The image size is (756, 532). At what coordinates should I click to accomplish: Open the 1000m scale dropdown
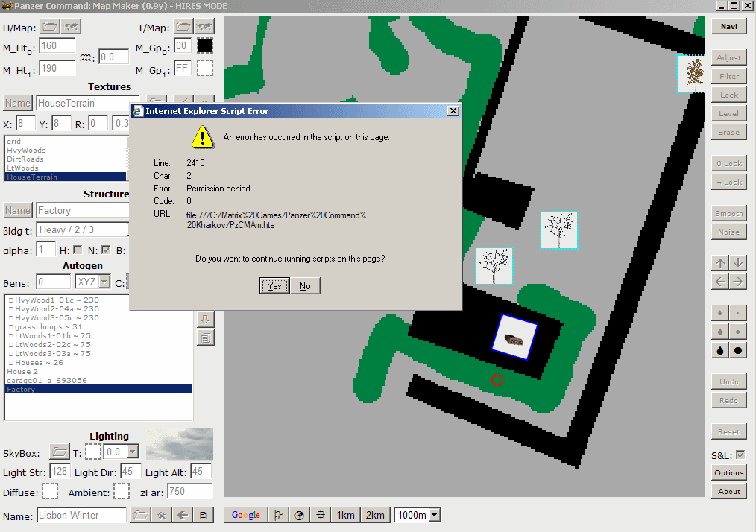tap(435, 515)
